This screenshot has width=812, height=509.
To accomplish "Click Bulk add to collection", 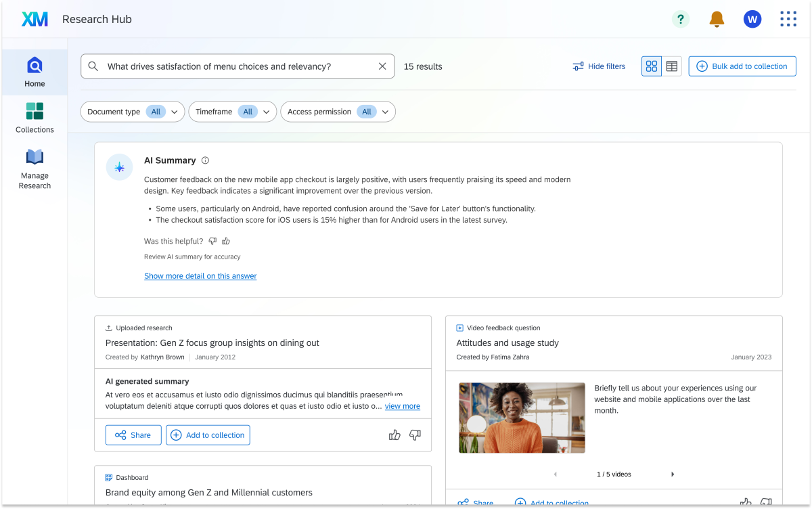I will 742,66.
